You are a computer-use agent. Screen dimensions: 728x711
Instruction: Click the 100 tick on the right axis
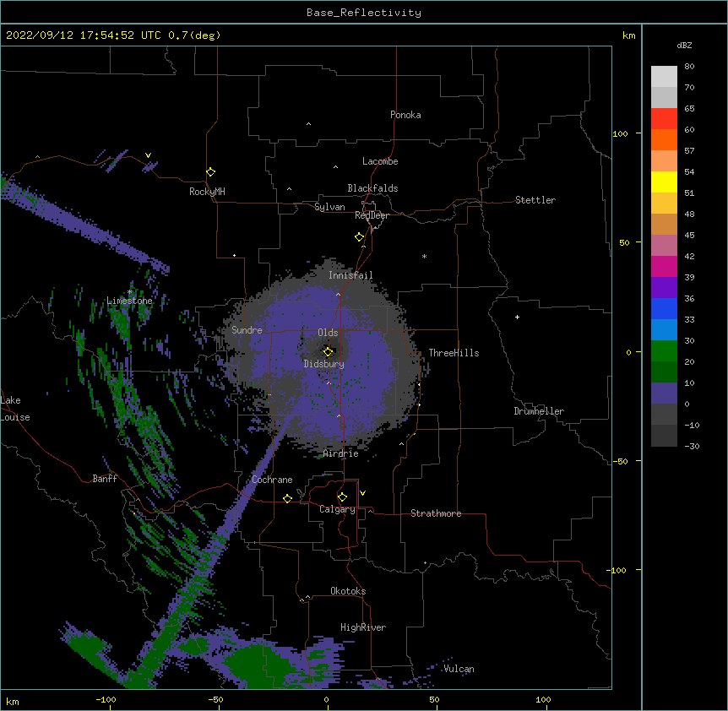pyautogui.click(x=620, y=133)
